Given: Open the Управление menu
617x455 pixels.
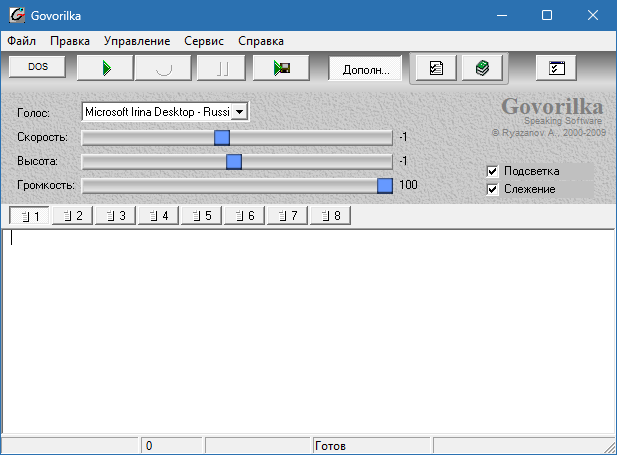Looking at the screenshot, I should point(137,41).
